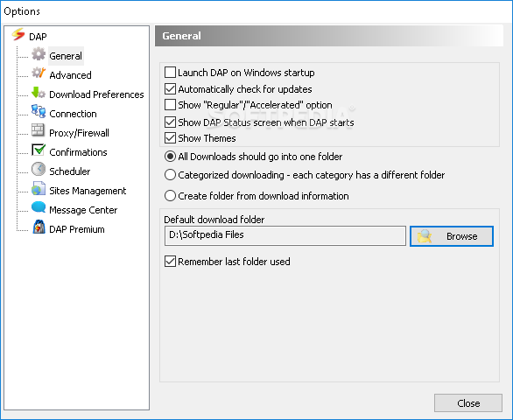Click the Confirmations green checkmark icon

(39, 150)
